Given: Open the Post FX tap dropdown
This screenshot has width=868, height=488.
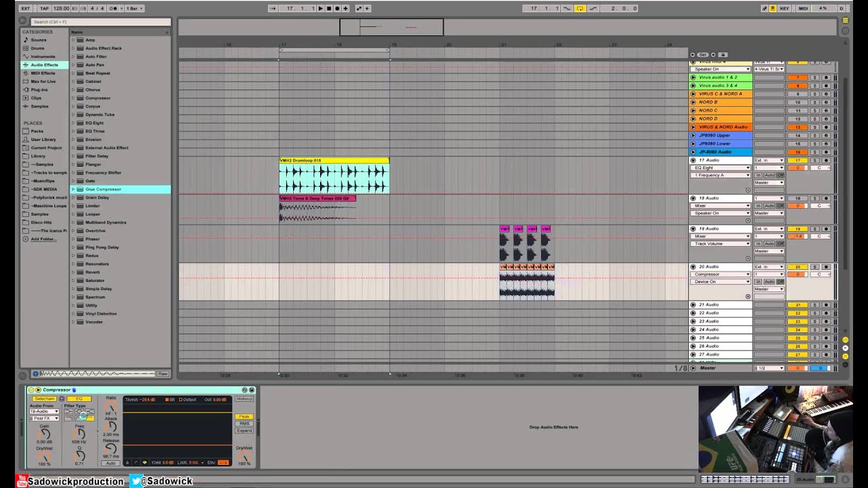Looking at the screenshot, I should click(44, 418).
